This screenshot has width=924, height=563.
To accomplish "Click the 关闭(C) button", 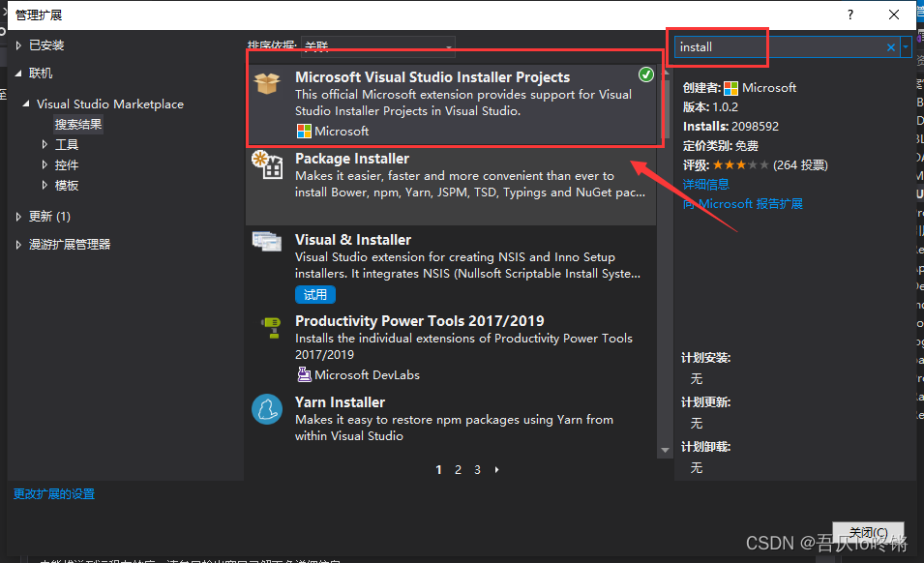I will pos(868,533).
